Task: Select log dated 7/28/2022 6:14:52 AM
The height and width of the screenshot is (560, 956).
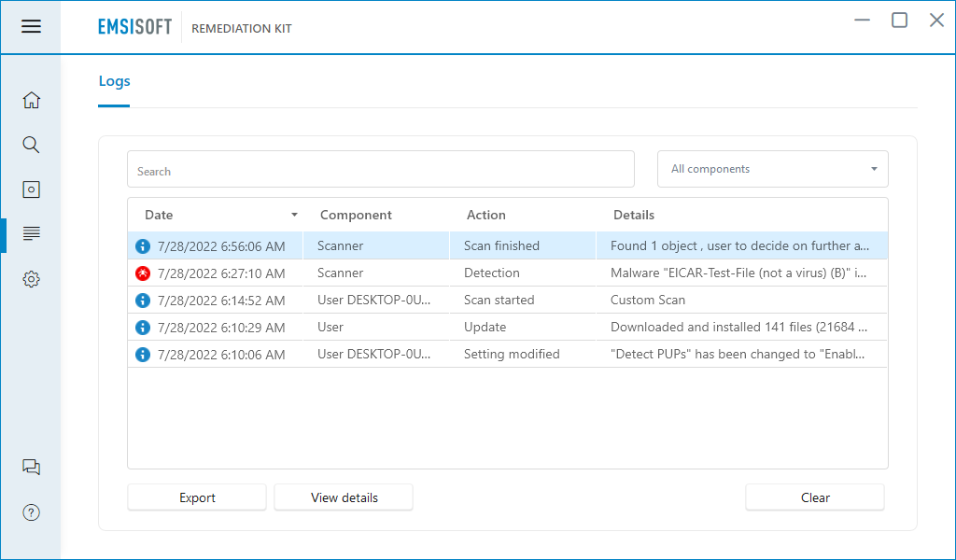Action: click(221, 301)
